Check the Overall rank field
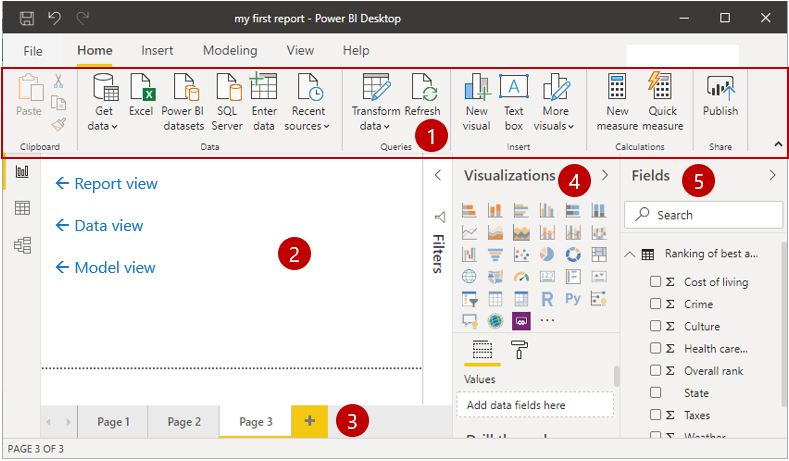The height and width of the screenshot is (461, 789). (655, 370)
